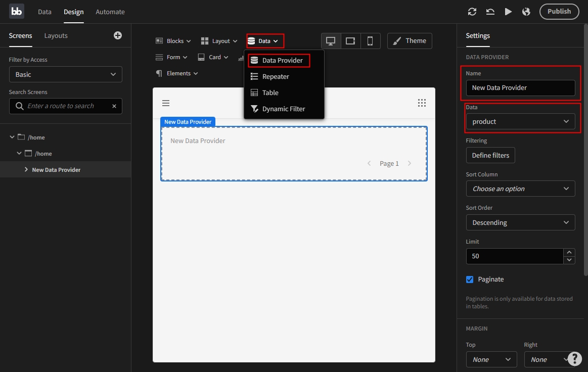
Task: Increase the Limit value with stepper
Action: click(569, 252)
